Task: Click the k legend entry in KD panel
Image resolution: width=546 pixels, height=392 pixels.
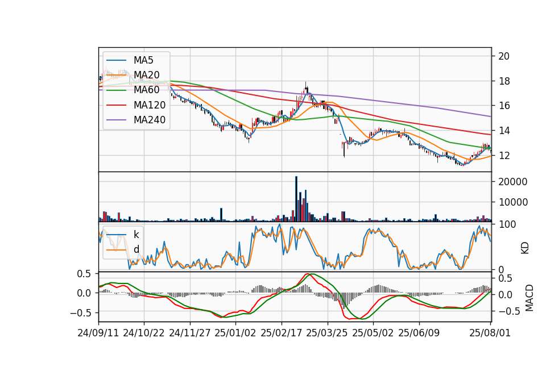Action: pyautogui.click(x=136, y=235)
